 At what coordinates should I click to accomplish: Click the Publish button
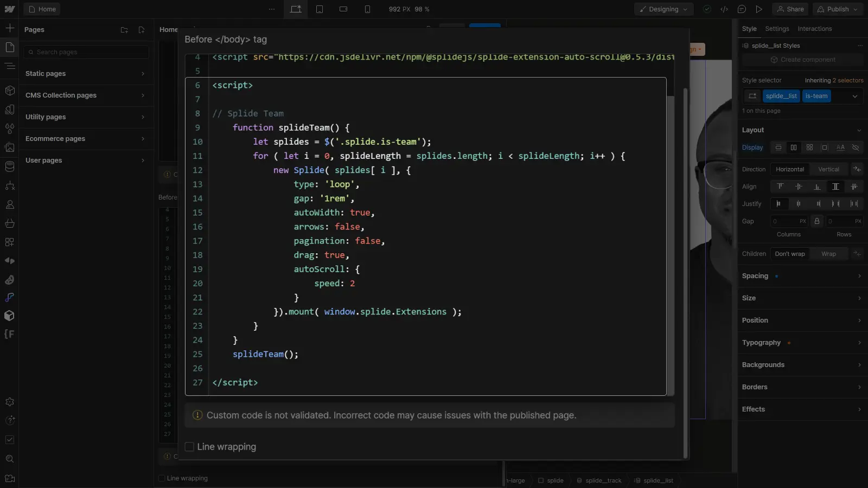coord(838,9)
